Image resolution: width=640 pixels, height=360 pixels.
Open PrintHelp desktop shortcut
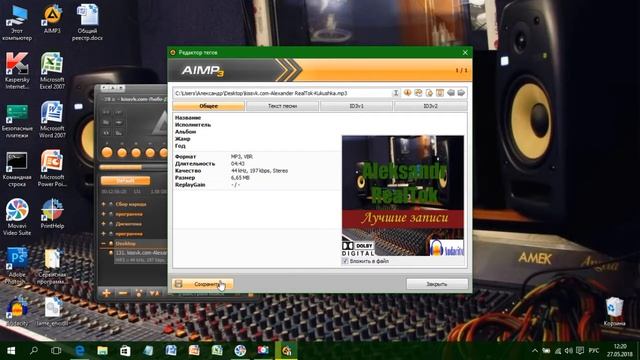52,214
